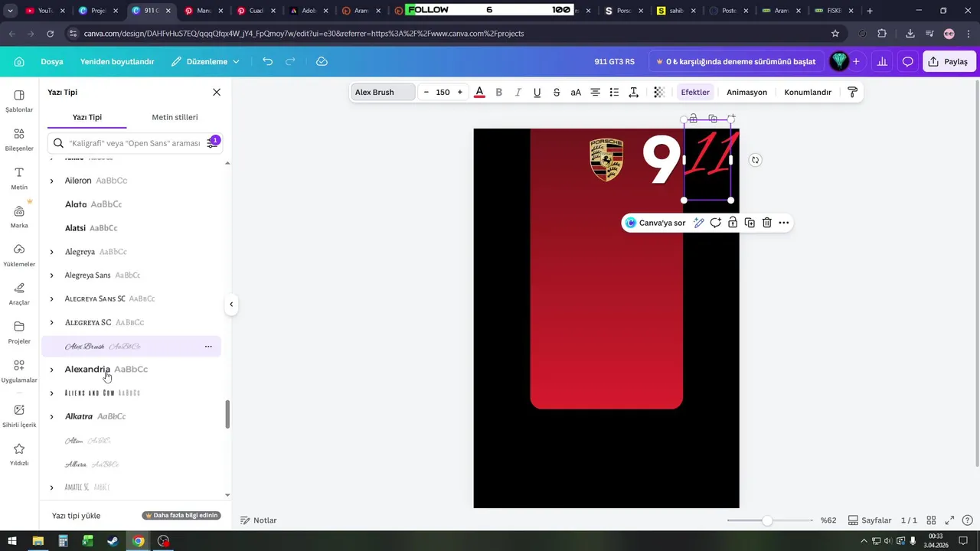Copy style with the paint roller
Image resolution: width=980 pixels, height=551 pixels.
(x=852, y=92)
